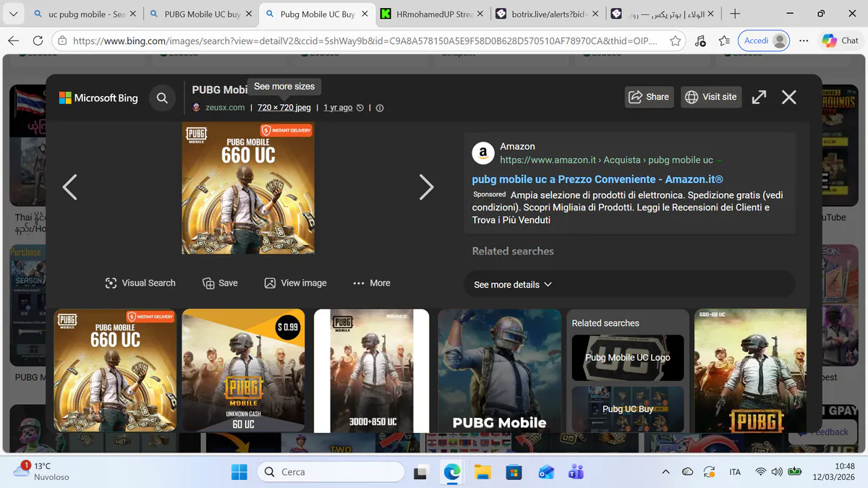This screenshot has height=488, width=868.
Task: Click the Visit site button
Action: tap(711, 97)
